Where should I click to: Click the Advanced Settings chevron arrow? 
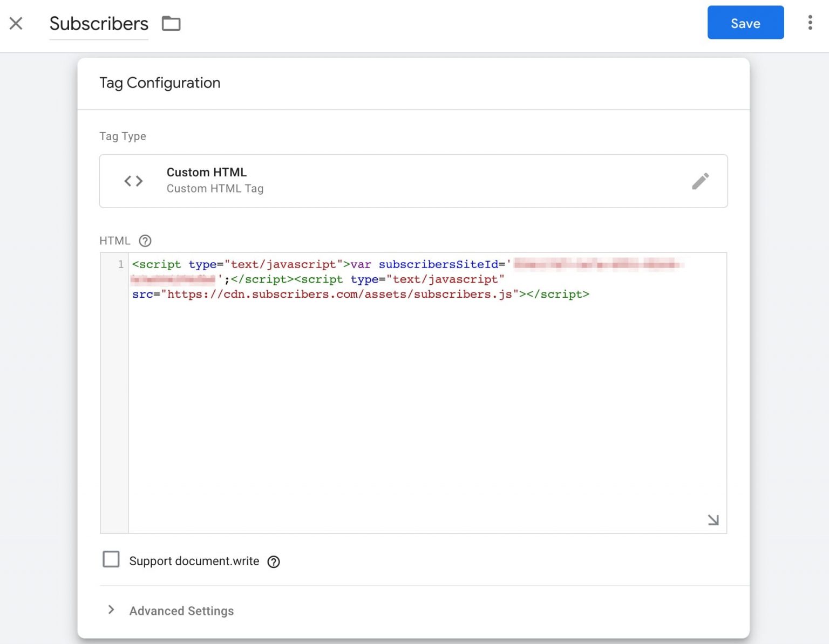pos(112,610)
